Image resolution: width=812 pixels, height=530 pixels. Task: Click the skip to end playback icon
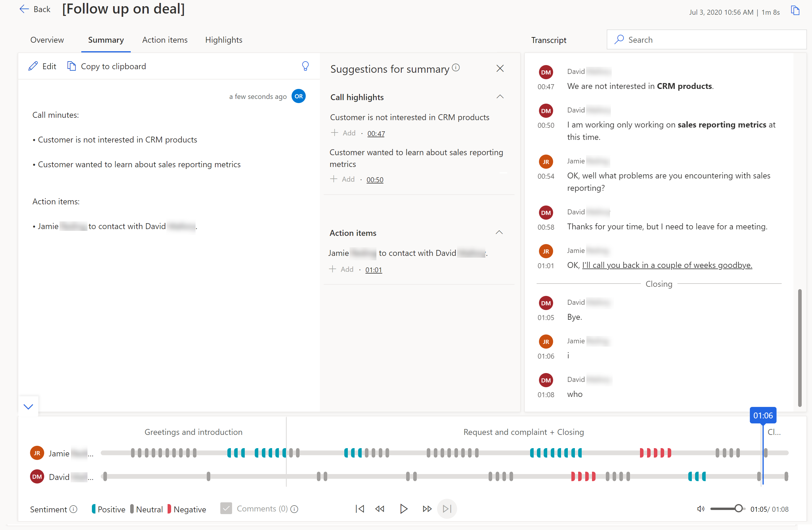click(447, 508)
